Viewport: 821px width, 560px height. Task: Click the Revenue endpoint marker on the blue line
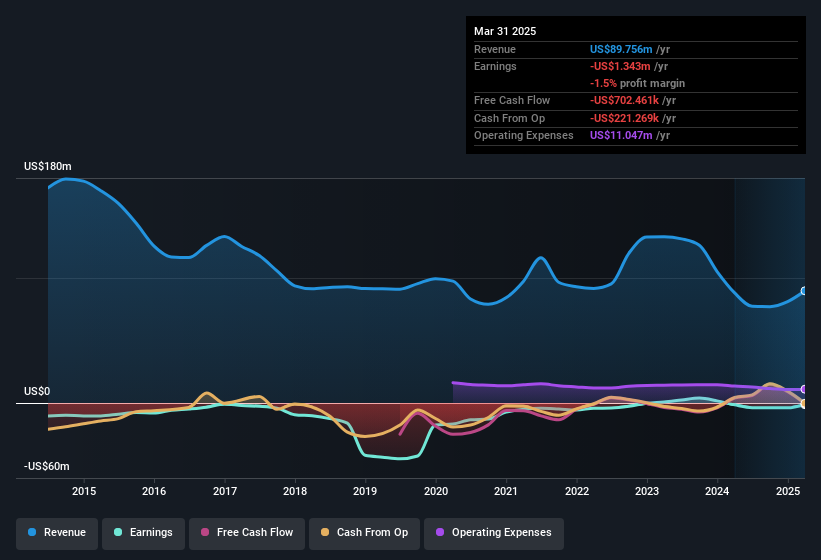pyautogui.click(x=804, y=291)
